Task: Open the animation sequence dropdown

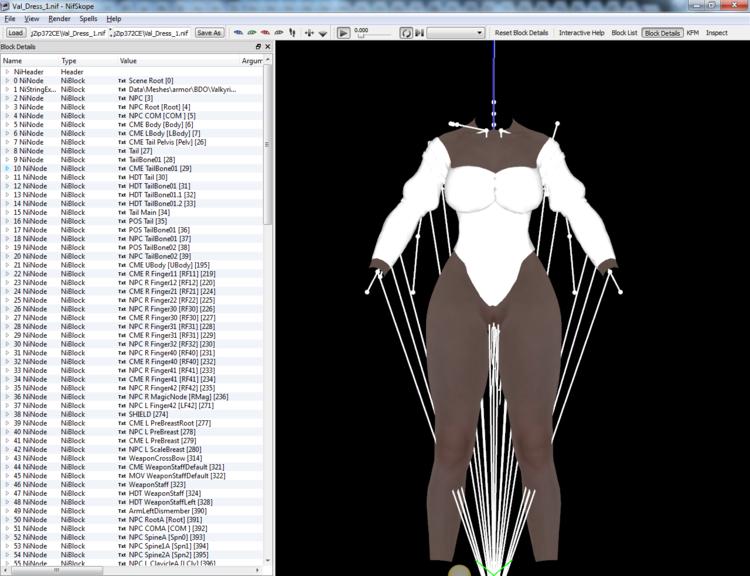Action: pyautogui.click(x=456, y=33)
